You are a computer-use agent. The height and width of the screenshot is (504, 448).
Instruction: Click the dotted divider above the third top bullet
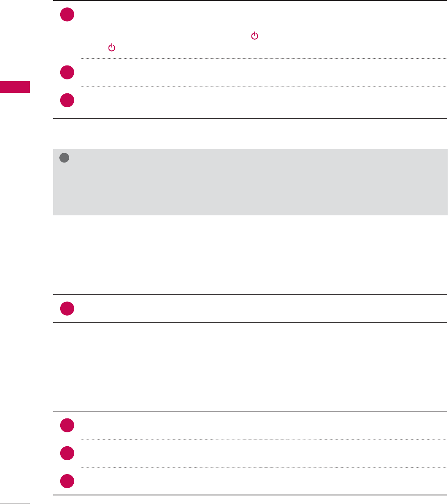click(x=264, y=86)
